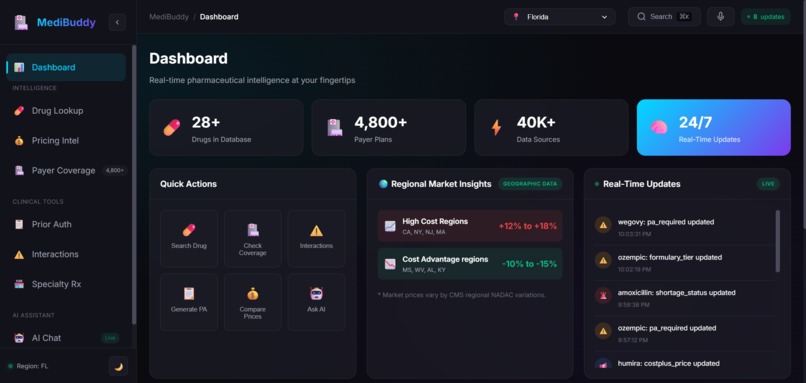The width and height of the screenshot is (806, 383).
Task: Click the Drug Lookup pill icon
Action: [x=19, y=111]
